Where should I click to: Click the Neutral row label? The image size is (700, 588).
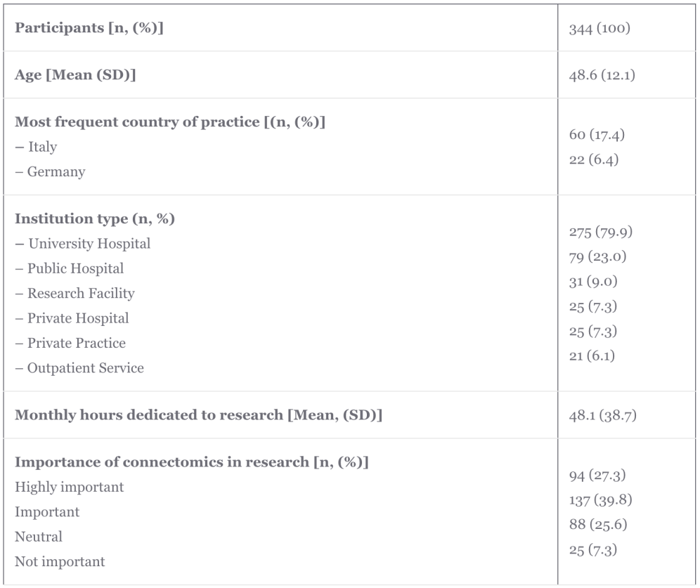pyautogui.click(x=39, y=537)
